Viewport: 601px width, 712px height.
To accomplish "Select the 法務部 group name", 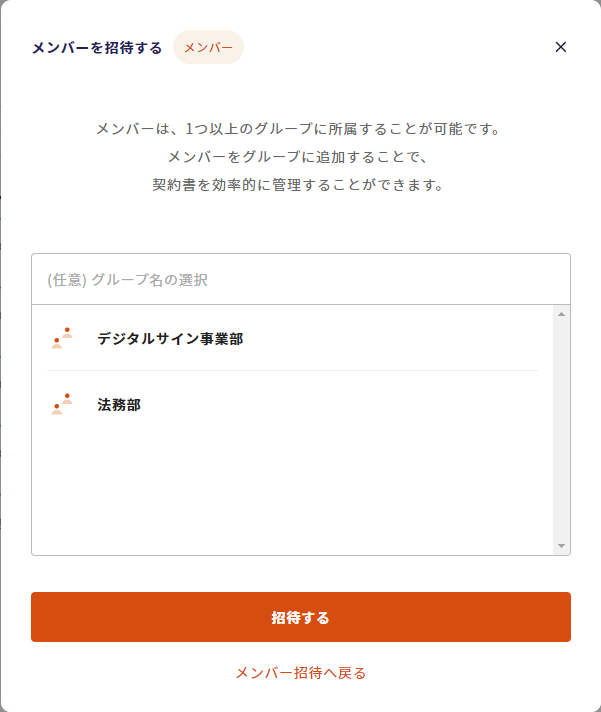I will click(119, 405).
